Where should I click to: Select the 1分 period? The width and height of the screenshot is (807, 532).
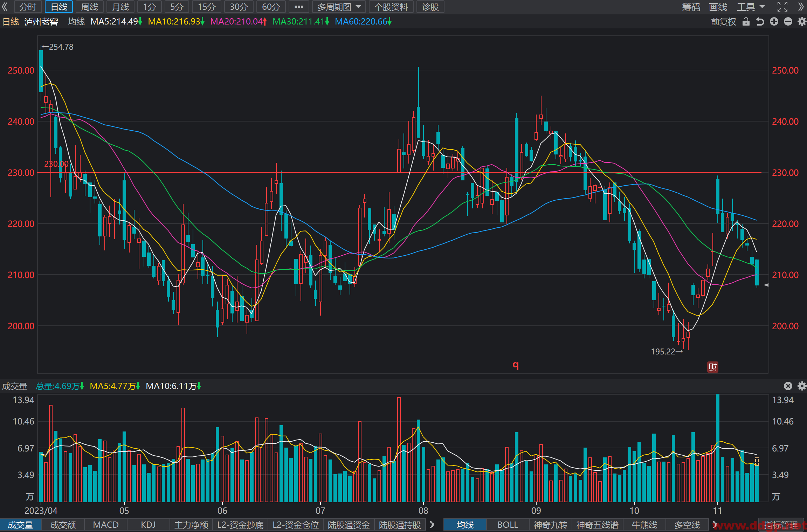[x=150, y=7]
